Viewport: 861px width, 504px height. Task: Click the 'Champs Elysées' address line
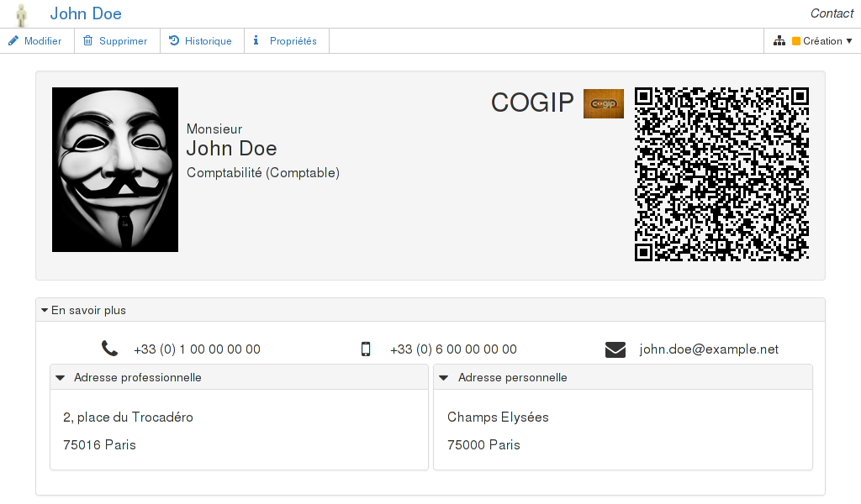498,417
